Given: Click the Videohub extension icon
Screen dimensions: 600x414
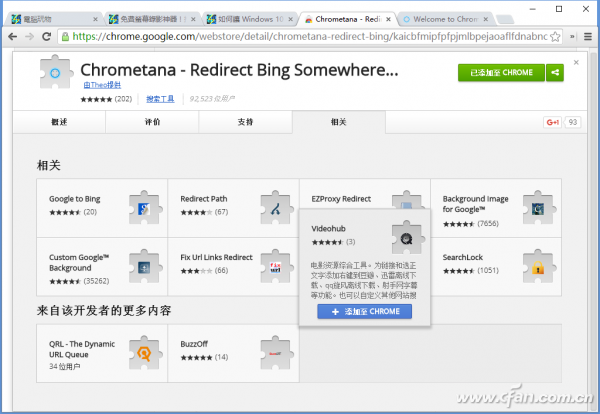Looking at the screenshot, I should click(408, 238).
